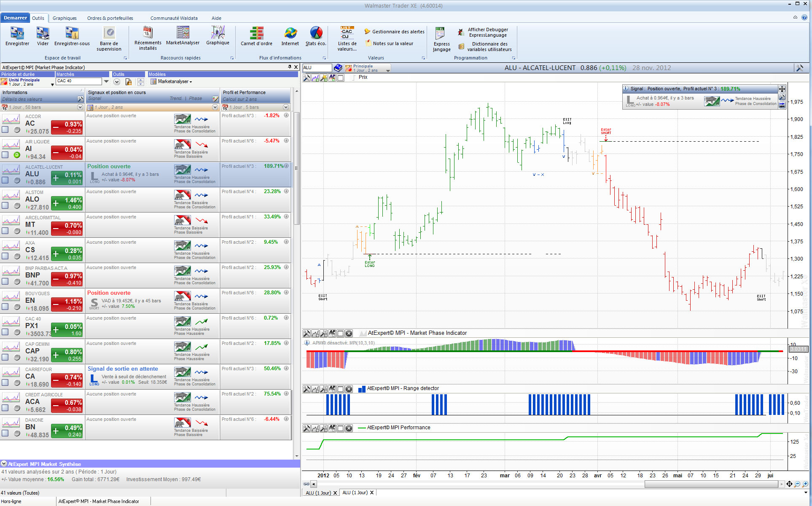This screenshot has width=812, height=506.
Task: Open Ordres & portefeuilles tab
Action: click(x=110, y=18)
